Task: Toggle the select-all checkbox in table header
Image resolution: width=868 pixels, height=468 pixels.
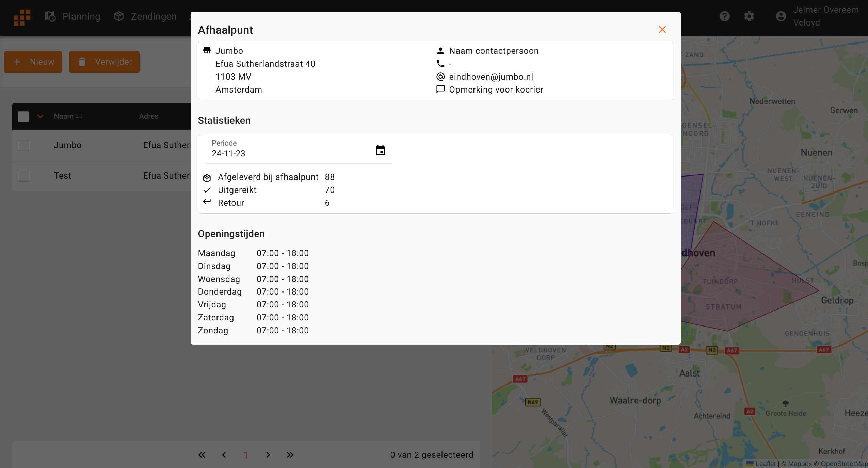Action: (23, 116)
